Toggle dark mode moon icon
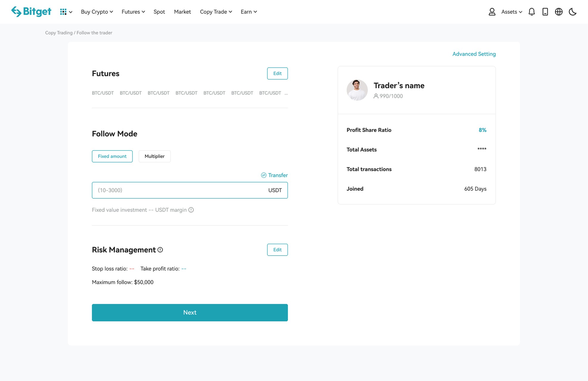Viewport: 588px width, 381px height. pyautogui.click(x=573, y=12)
